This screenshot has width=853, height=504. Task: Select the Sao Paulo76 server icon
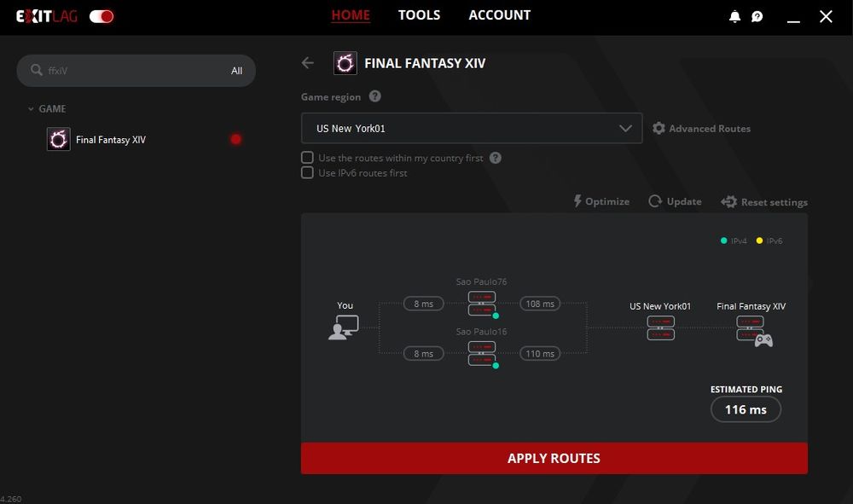(x=481, y=304)
